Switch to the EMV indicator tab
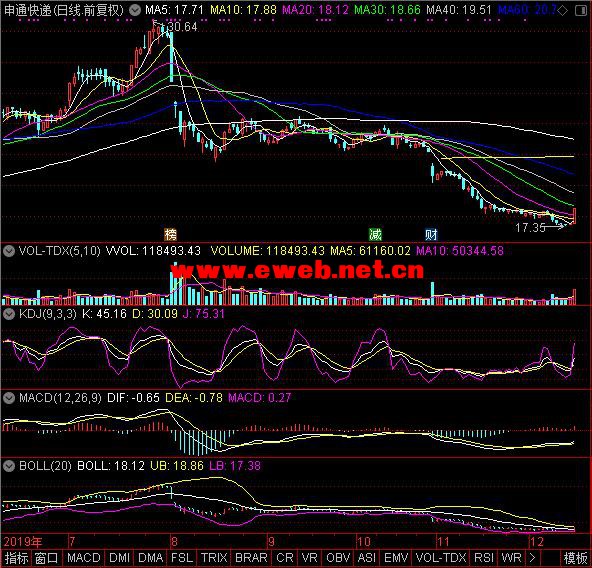592x568 pixels. [x=396, y=558]
